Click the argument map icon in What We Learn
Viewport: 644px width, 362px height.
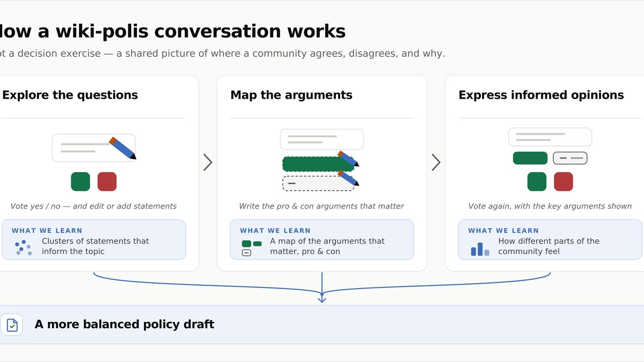(252, 248)
